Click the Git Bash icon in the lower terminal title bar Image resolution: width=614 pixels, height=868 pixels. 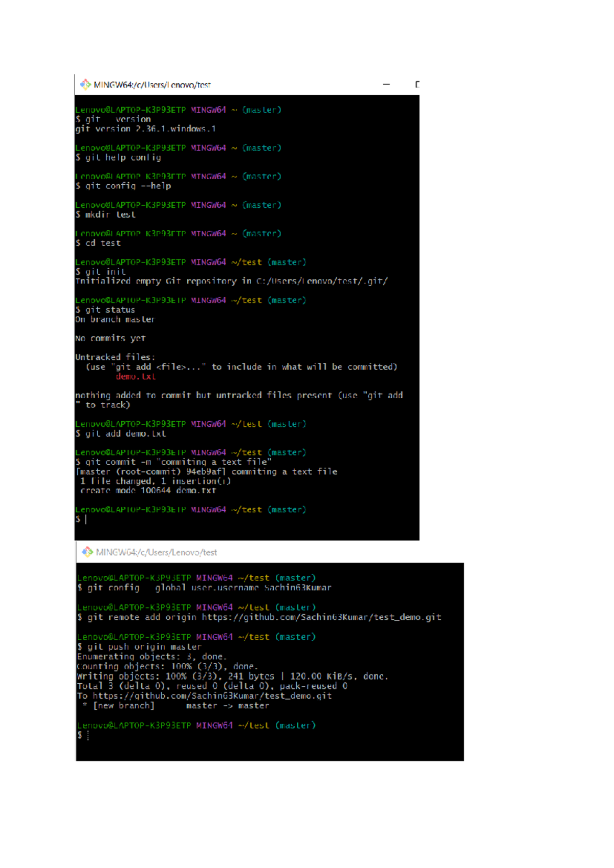click(87, 552)
